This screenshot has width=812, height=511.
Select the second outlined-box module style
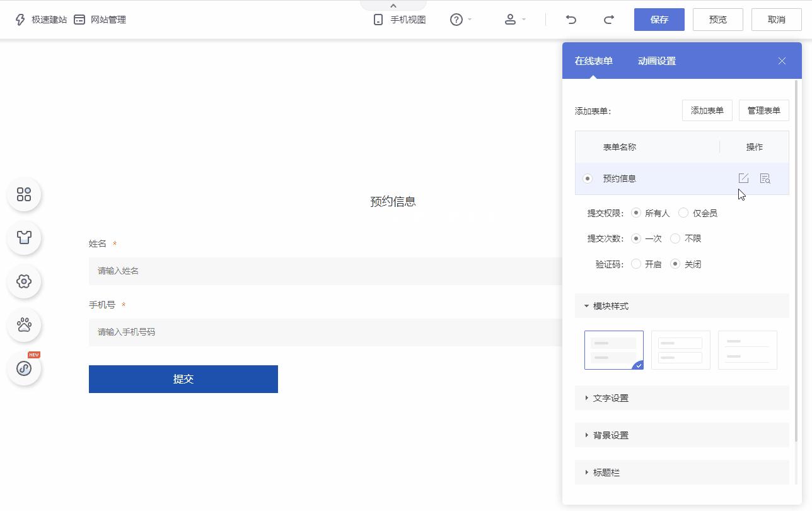(x=681, y=350)
